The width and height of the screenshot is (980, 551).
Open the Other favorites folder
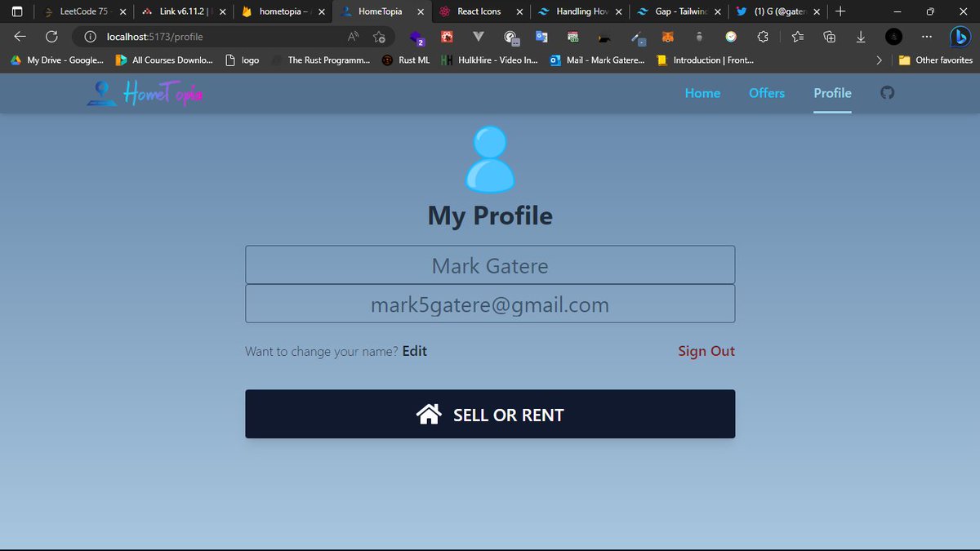936,60
